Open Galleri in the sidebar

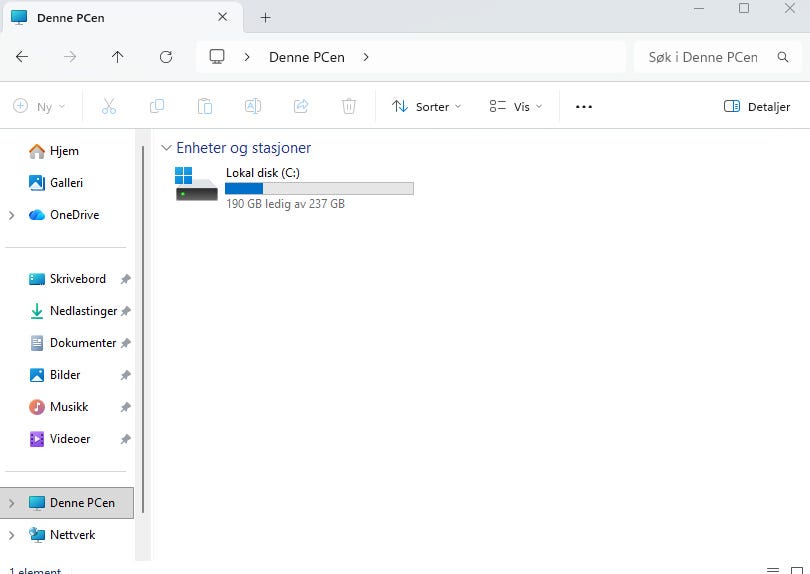tap(66, 183)
